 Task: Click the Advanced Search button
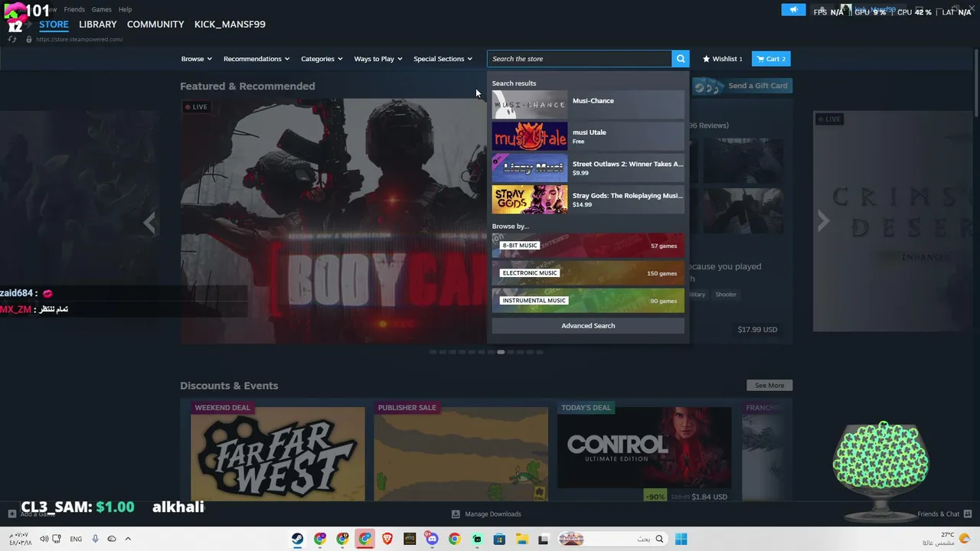[x=588, y=326]
